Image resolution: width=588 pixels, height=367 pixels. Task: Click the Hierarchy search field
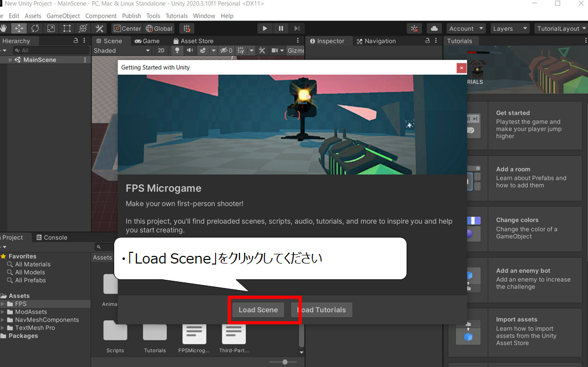click(51, 50)
